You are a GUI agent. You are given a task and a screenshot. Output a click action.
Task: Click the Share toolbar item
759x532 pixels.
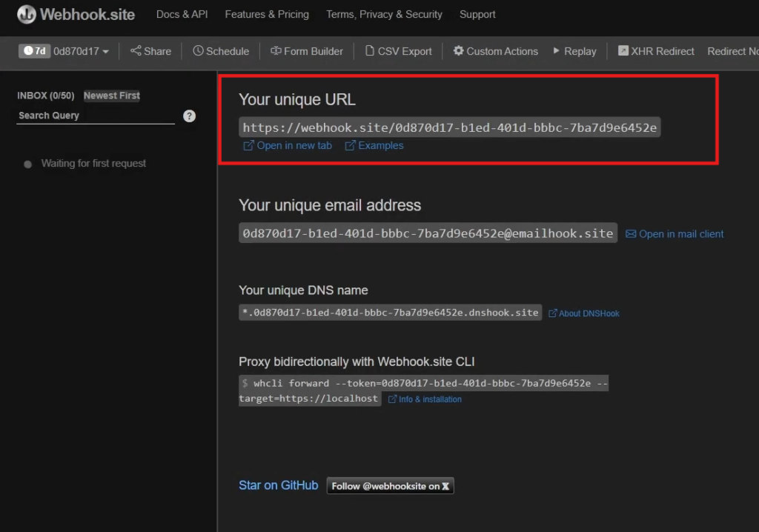(150, 51)
